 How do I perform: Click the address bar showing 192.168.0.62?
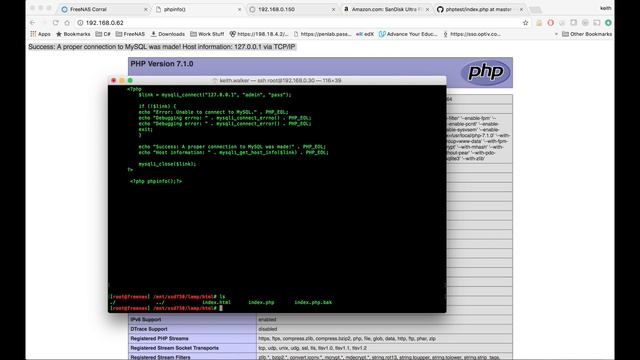300,23
